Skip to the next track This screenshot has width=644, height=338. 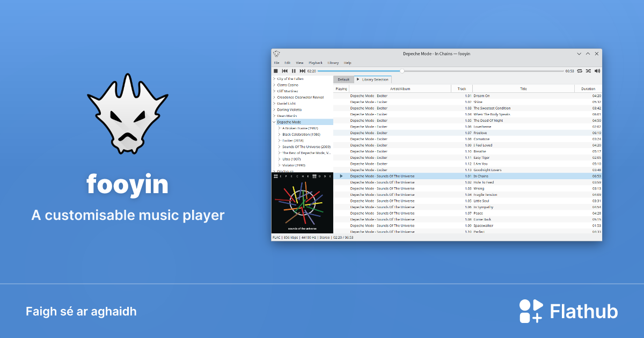coord(302,71)
